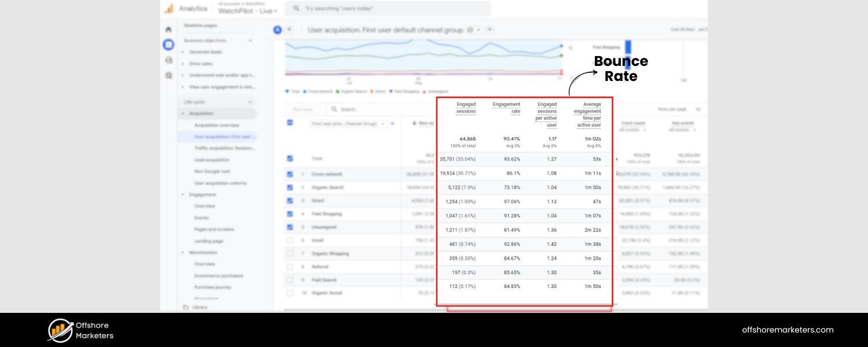Click the Google Analytics logo
The height and width of the screenshot is (347, 868).
[170, 8]
